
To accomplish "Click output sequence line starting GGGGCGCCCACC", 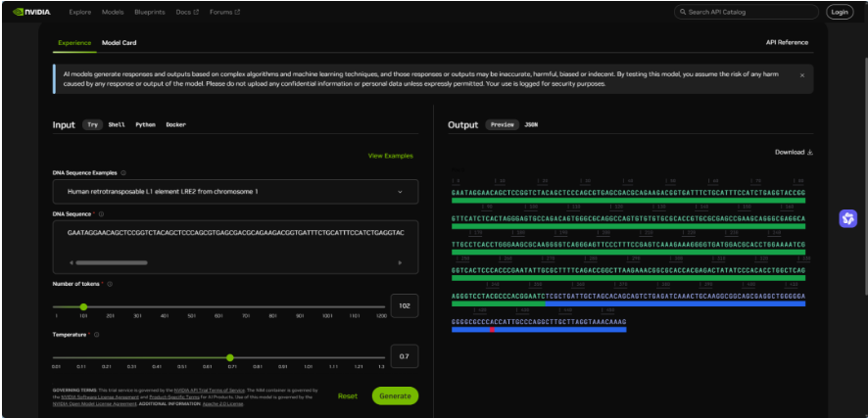I will pos(539,322).
